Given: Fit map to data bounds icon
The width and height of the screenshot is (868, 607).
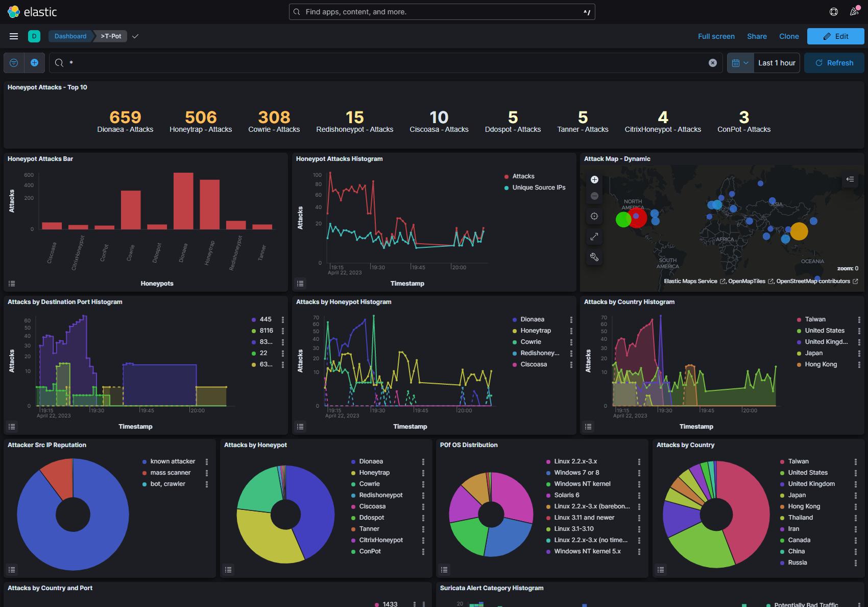Looking at the screenshot, I should click(594, 216).
